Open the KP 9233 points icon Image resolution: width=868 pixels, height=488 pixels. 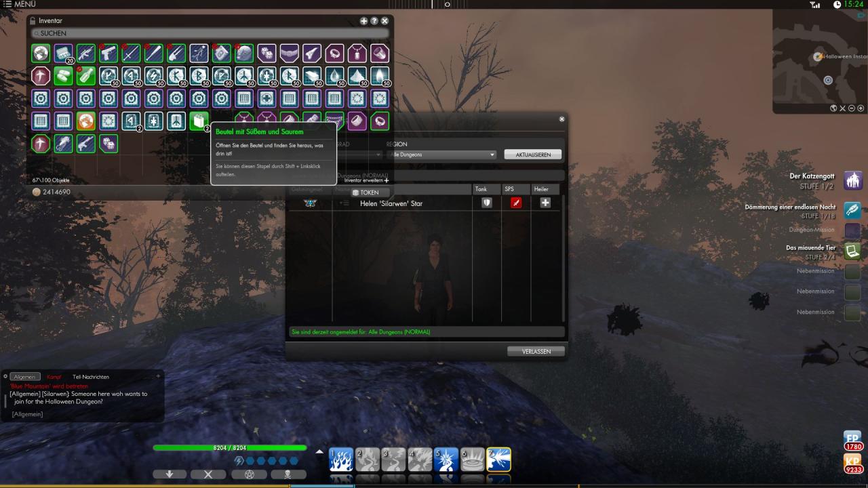click(852, 464)
